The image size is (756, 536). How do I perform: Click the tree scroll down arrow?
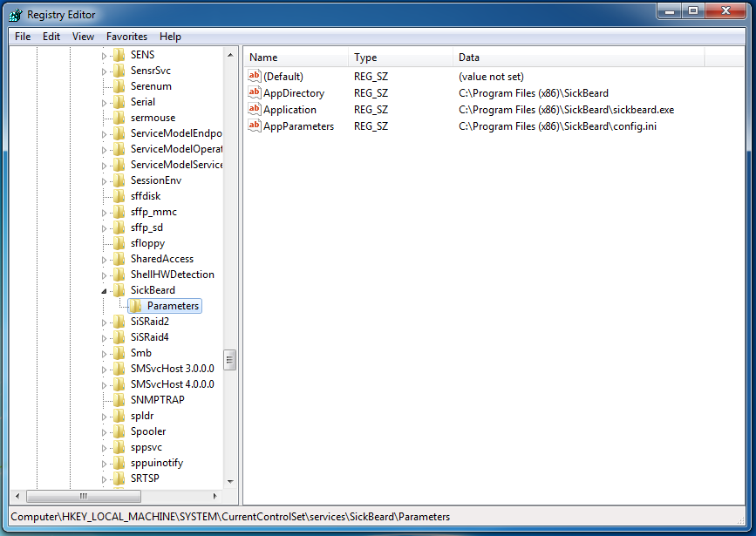click(x=230, y=482)
